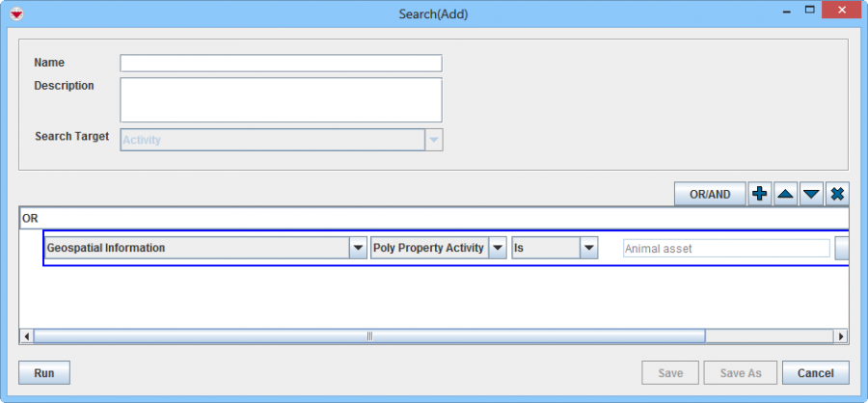The image size is (868, 403).
Task: Open the Search Target combo box
Action: 434,140
